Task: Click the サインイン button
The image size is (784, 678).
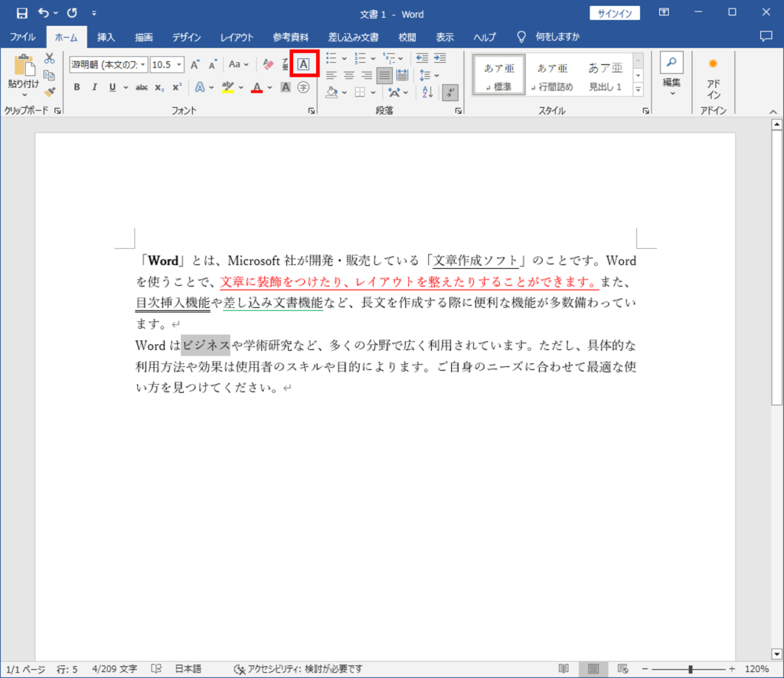Action: tap(616, 12)
